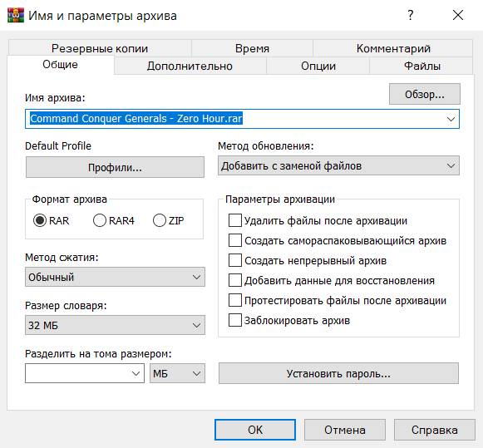483x448 pixels.
Task: Click Установить пароль... button
Action: coord(338,373)
